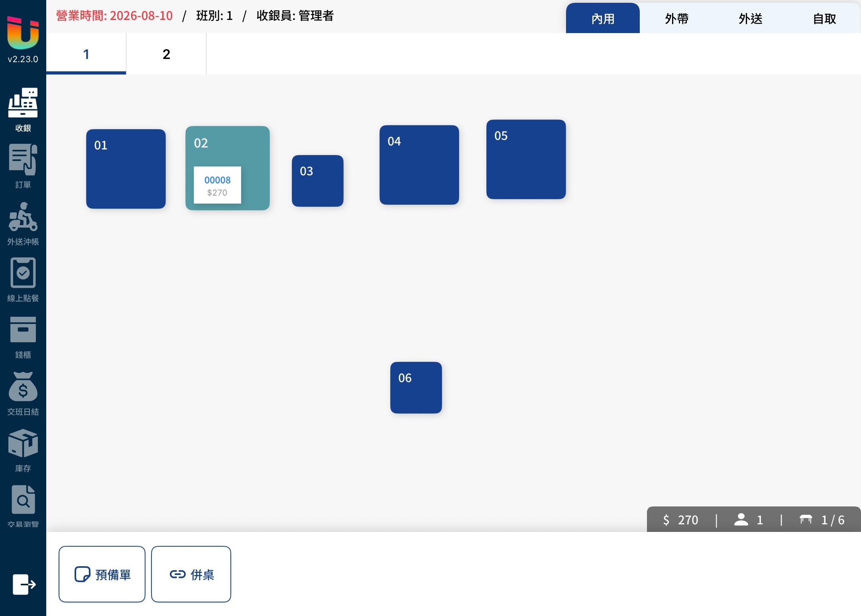Switch to the 外送 delivery tab
Image resolution: width=861 pixels, height=616 pixels.
coord(750,18)
